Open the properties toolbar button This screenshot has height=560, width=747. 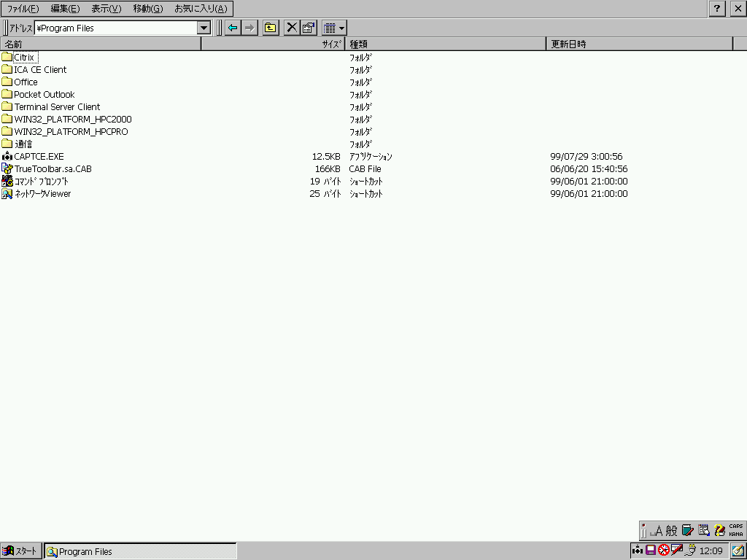[x=309, y=28]
